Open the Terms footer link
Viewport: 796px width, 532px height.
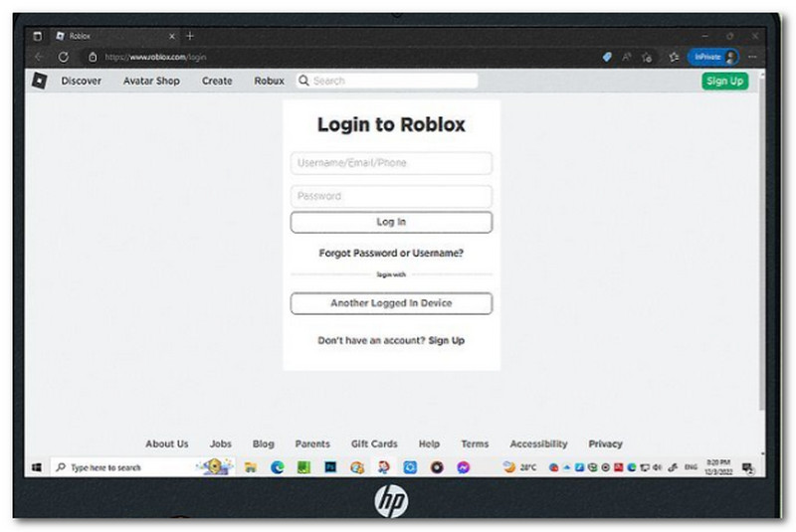(x=475, y=443)
